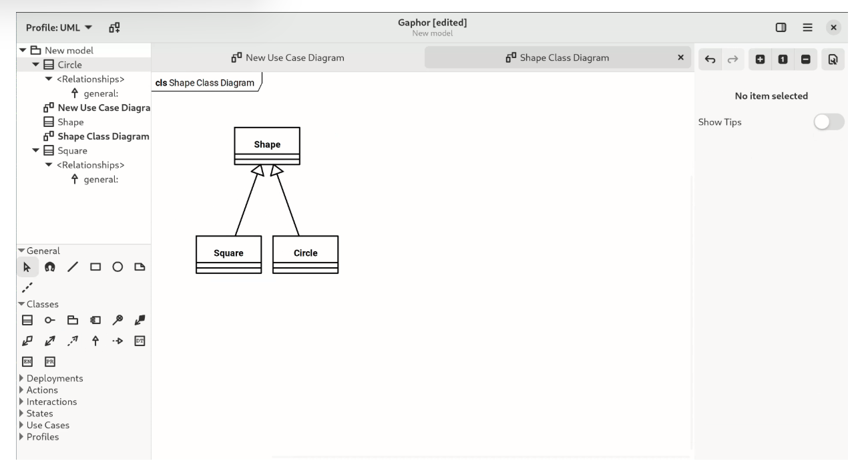The image size is (868, 469).
Task: Open the hamburger menu
Action: (x=808, y=28)
